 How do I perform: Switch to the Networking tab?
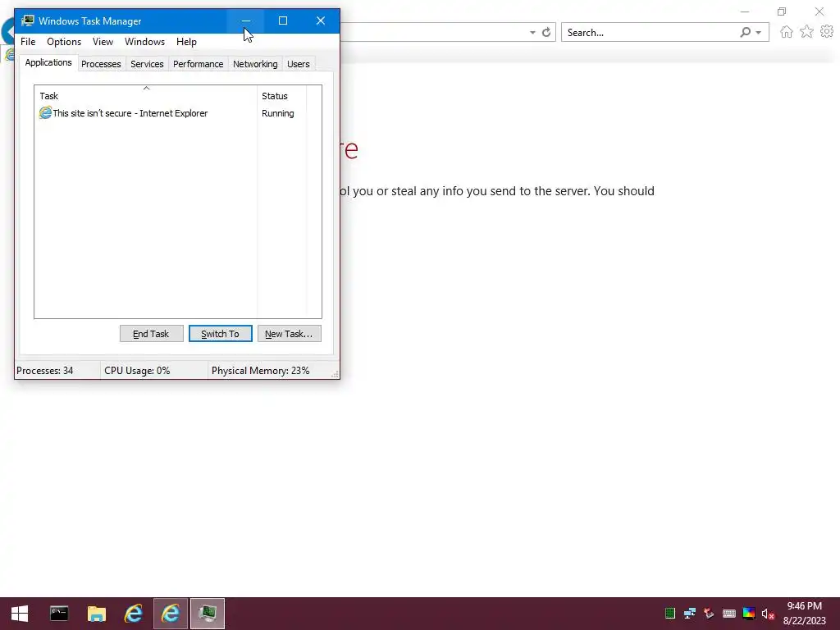(x=255, y=64)
